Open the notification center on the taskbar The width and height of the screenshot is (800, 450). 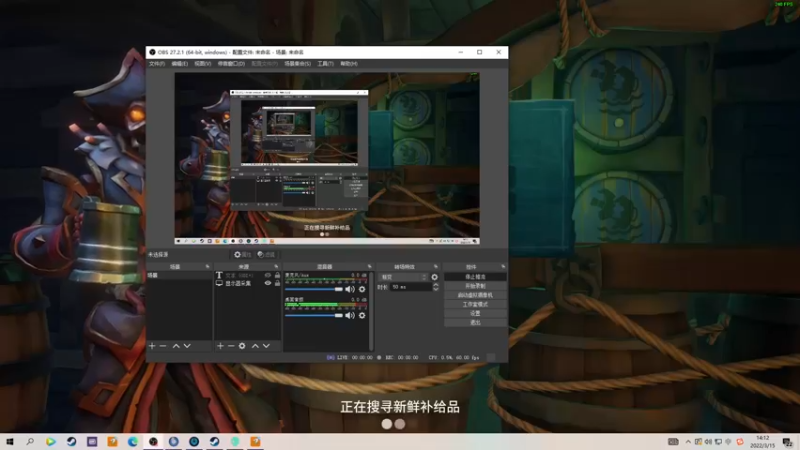[x=788, y=441]
